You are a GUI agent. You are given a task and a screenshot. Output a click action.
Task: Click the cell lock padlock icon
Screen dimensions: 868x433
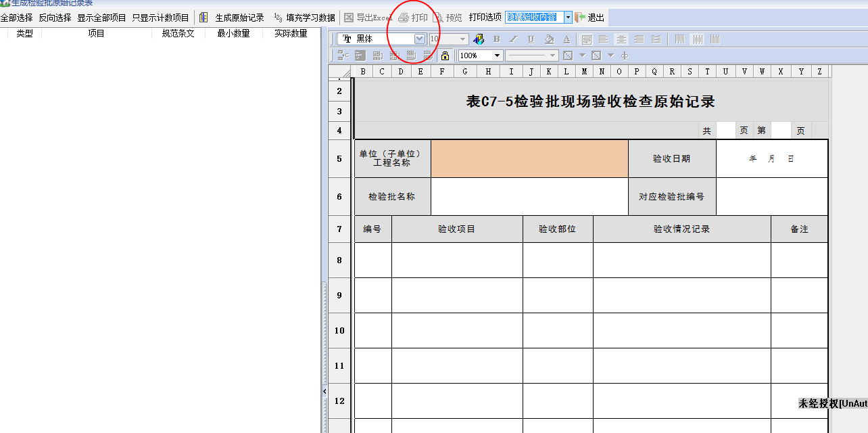(x=445, y=55)
